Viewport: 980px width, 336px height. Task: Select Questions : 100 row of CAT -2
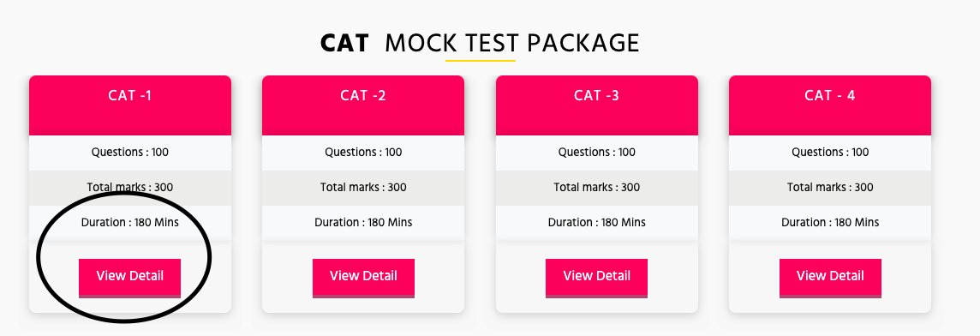pyautogui.click(x=363, y=153)
